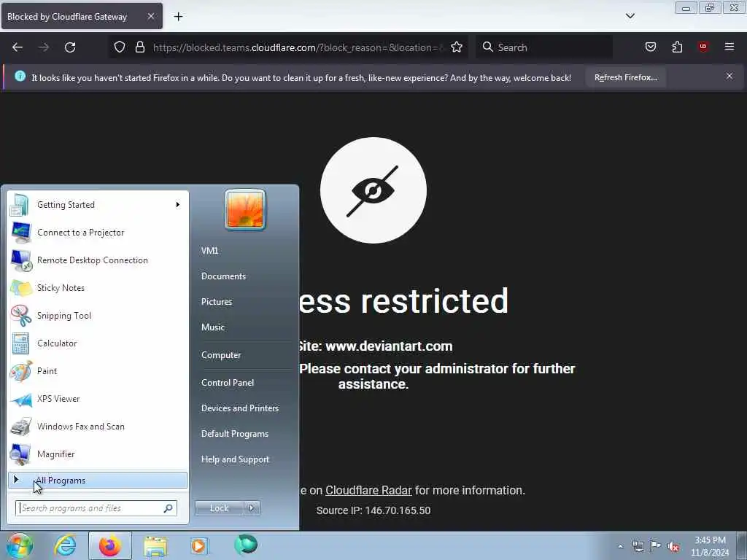Launch Connect to a Projector
This screenshot has width=747, height=560.
pyautogui.click(x=98, y=233)
